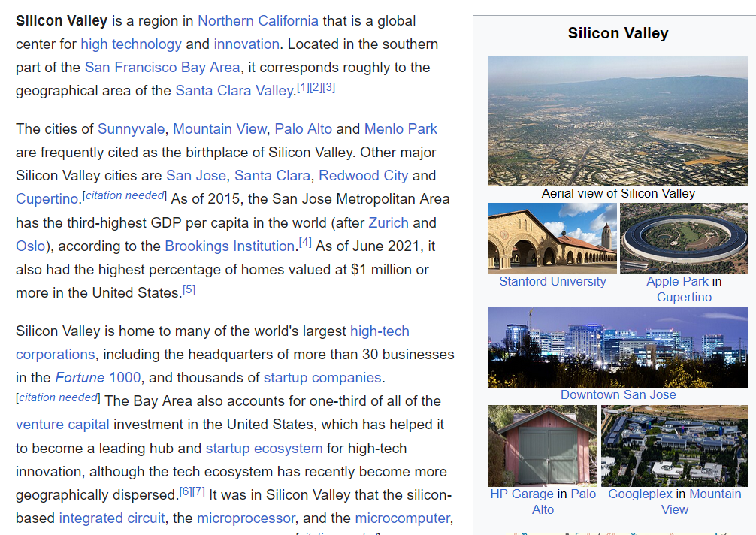Follow the Northern California link

tap(258, 20)
